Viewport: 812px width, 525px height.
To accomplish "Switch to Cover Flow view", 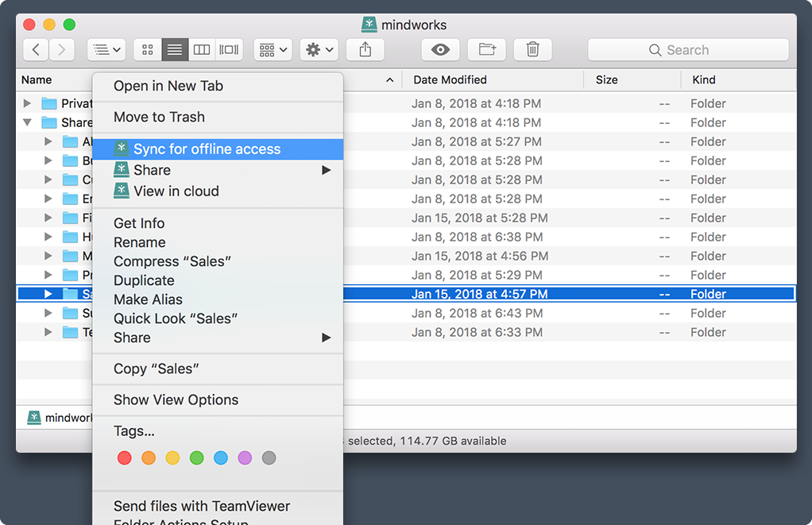I will point(229,50).
